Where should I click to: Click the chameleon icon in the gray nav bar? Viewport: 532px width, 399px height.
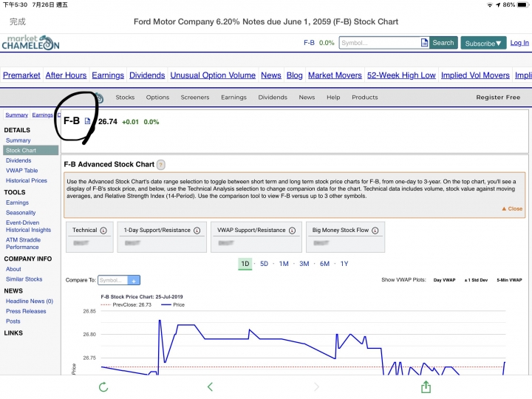coord(99,98)
